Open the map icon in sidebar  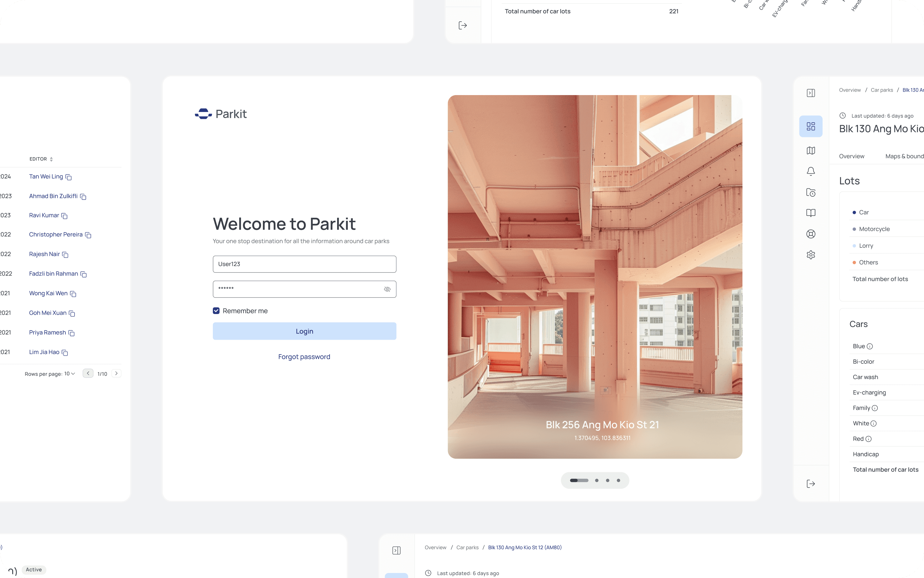(810, 151)
